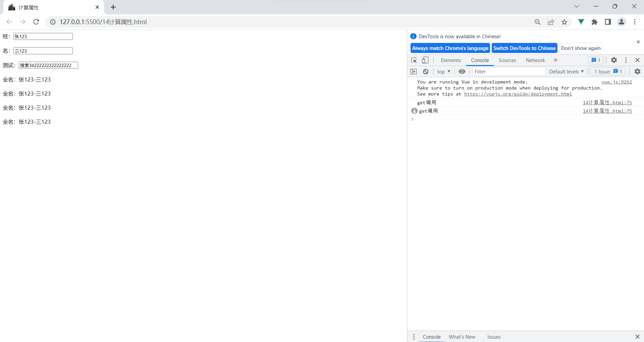Viewport: 644px width, 342px height.
Task: Reload the current page
Action: (36, 22)
